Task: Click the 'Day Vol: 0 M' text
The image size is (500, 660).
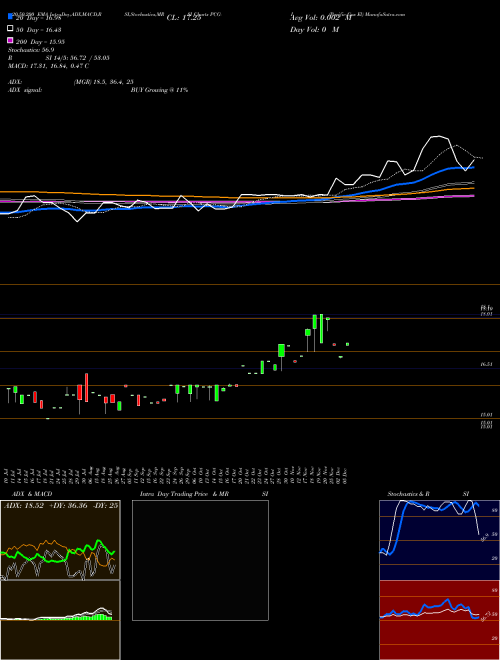Action: pyautogui.click(x=314, y=30)
